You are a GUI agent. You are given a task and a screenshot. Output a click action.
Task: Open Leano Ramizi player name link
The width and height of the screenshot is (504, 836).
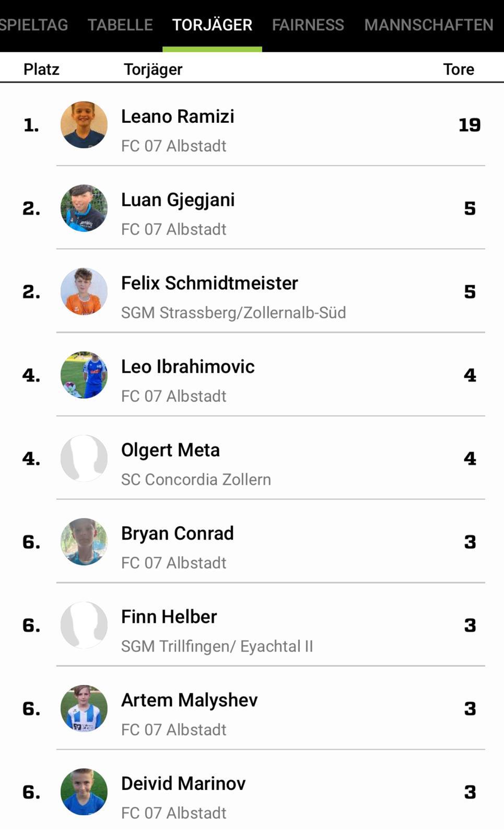178,116
